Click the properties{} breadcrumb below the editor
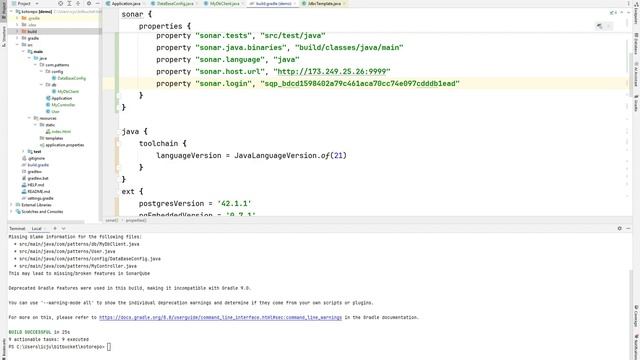Screen dimensions: 640x360 point(136,220)
